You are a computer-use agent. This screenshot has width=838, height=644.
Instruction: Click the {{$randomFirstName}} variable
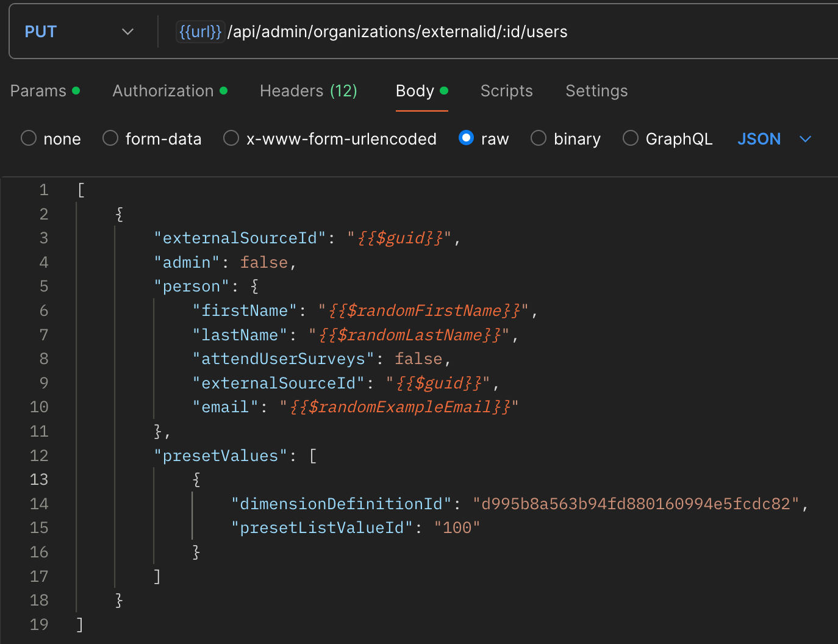tap(424, 310)
